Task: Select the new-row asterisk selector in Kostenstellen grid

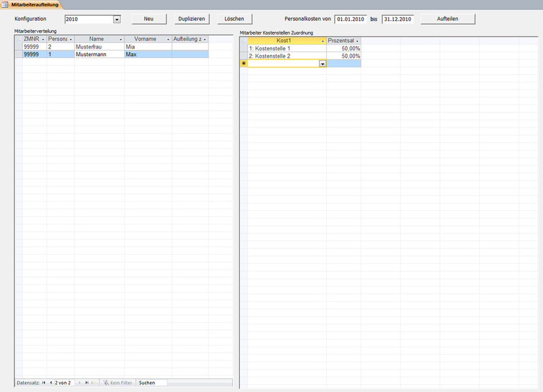Action: [x=244, y=63]
